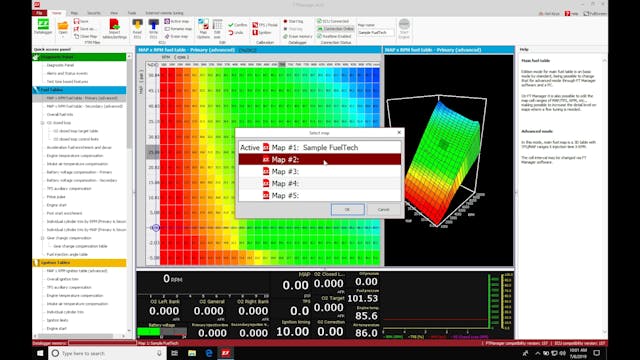Click the Rename map icon
The width and height of the screenshot is (640, 360).
pos(167,29)
